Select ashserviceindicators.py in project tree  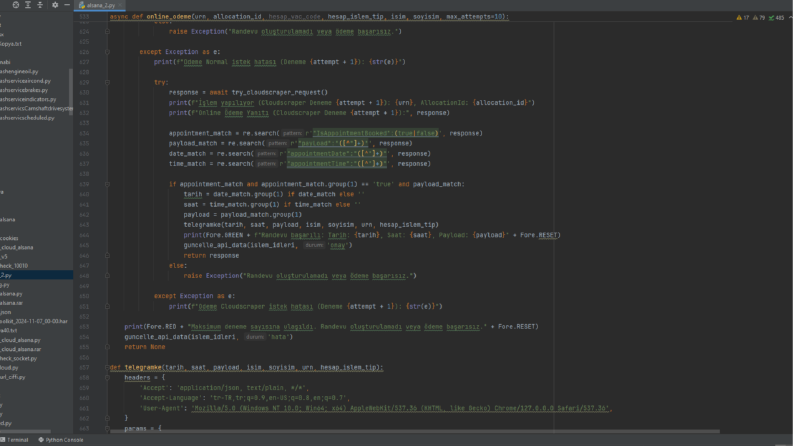pyautogui.click(x=28, y=99)
